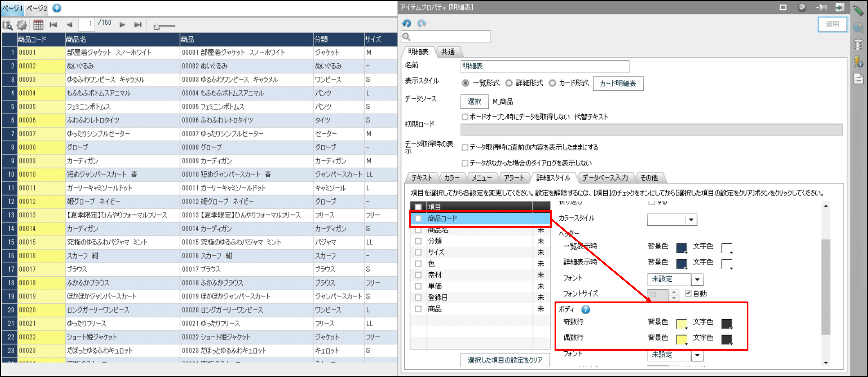The image size is (868, 377).
Task: Expand the header フォント 未設定 dropdown
Action: [697, 279]
